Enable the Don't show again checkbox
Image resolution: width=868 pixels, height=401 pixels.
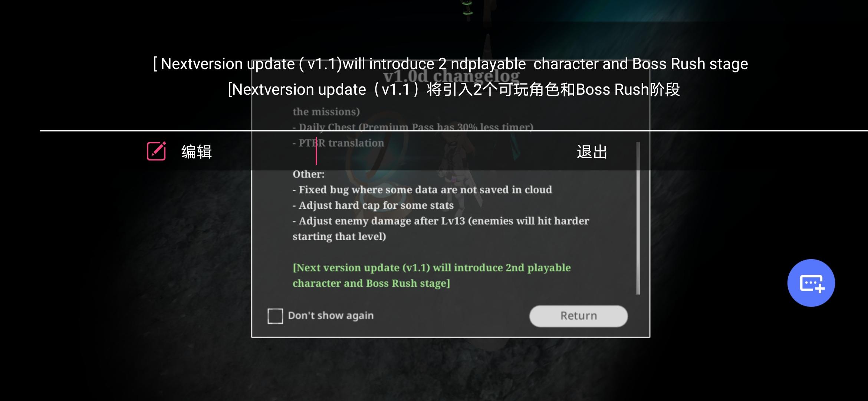275,316
